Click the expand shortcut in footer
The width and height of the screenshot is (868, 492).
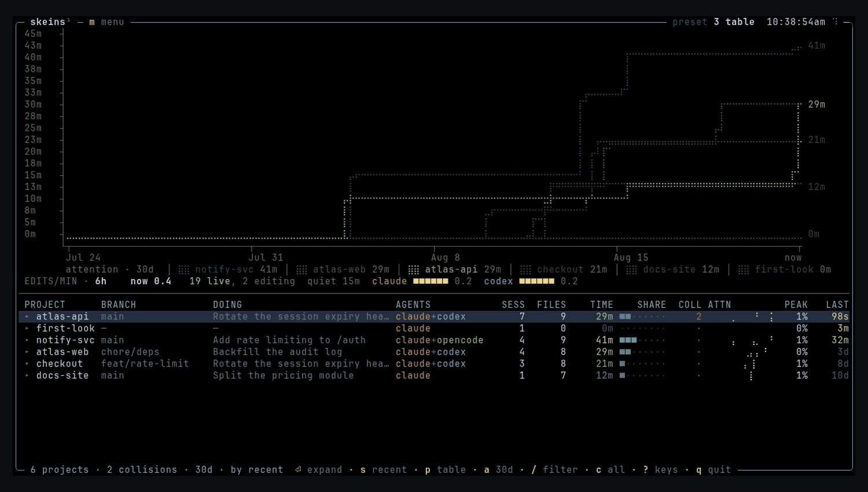click(318, 470)
